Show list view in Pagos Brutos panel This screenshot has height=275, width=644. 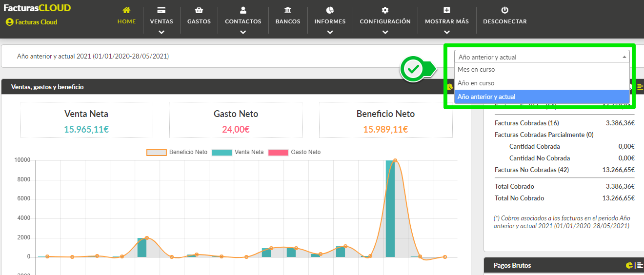point(639,265)
